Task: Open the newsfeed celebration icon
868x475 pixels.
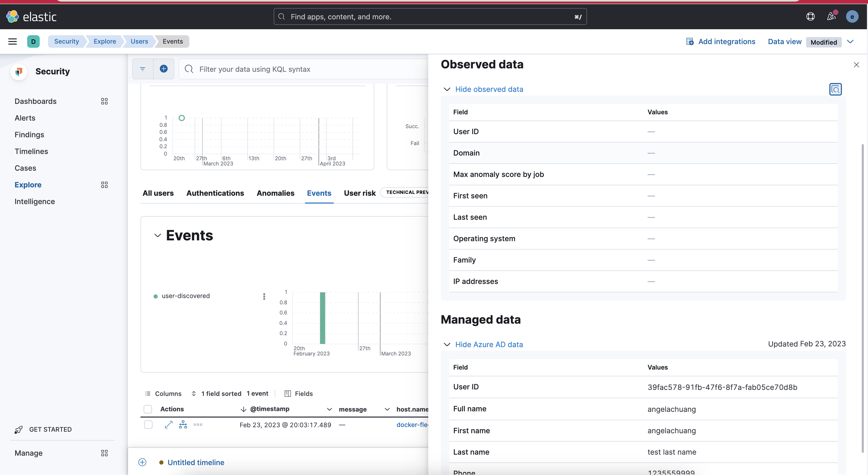Action: click(831, 16)
